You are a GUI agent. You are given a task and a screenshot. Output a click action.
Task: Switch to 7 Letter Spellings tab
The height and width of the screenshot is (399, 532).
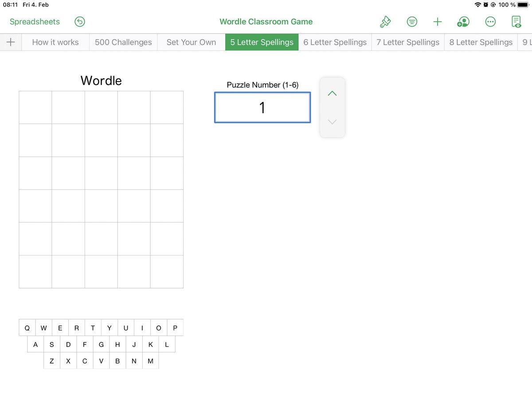point(408,42)
